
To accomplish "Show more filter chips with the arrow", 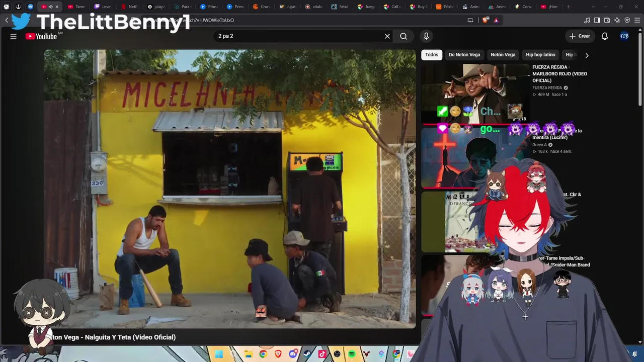I will 587,55.
